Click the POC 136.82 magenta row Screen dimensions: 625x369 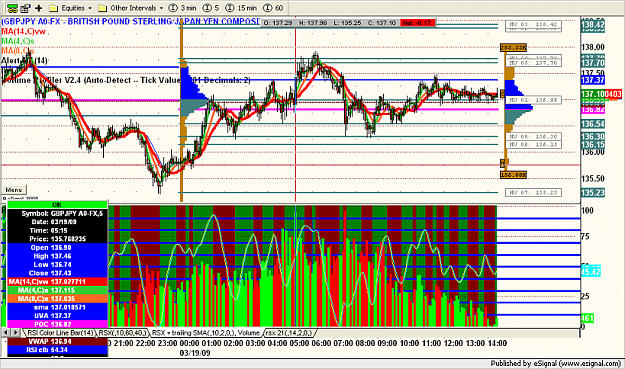tap(57, 324)
